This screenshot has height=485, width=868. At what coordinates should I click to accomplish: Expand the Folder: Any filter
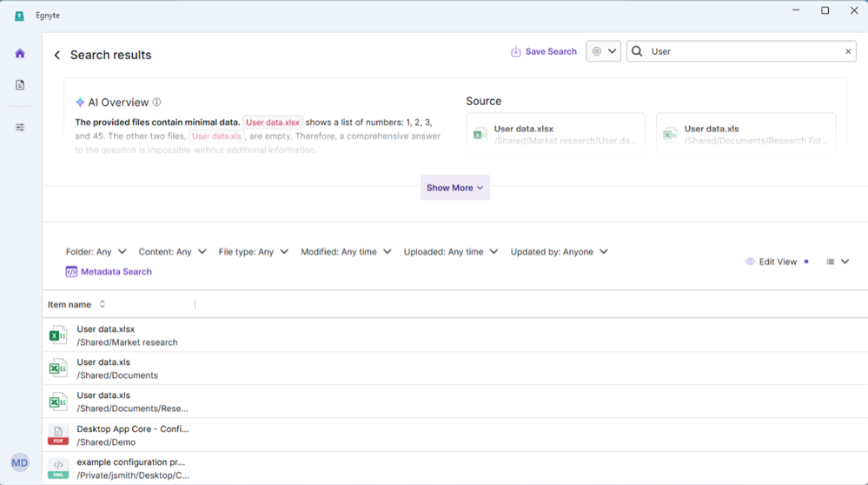(x=96, y=252)
